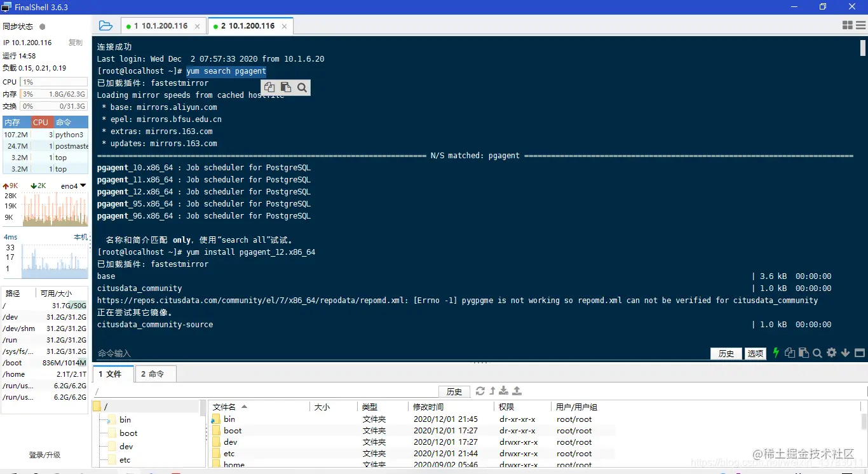
Task: Open terminal settings gear icon
Action: click(832, 353)
